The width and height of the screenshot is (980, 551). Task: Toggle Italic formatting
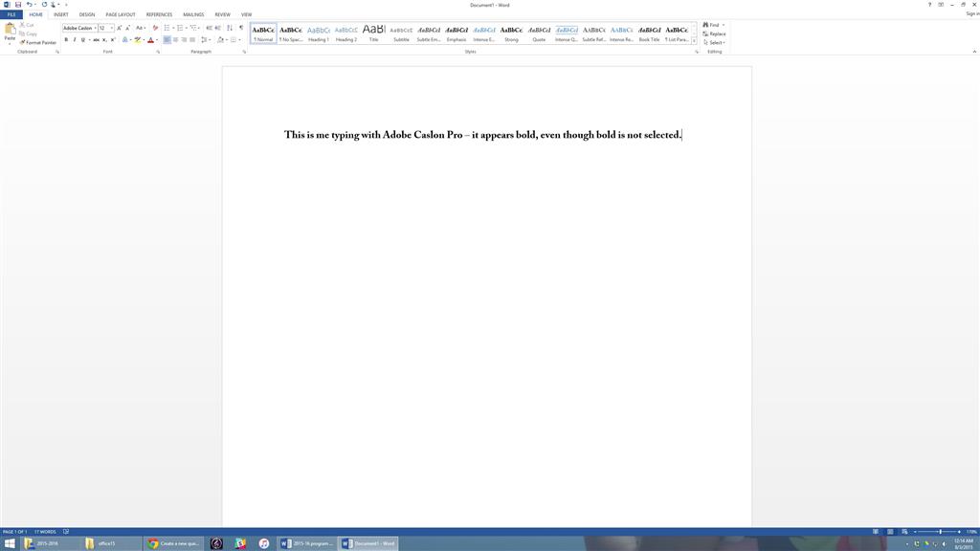tap(75, 39)
